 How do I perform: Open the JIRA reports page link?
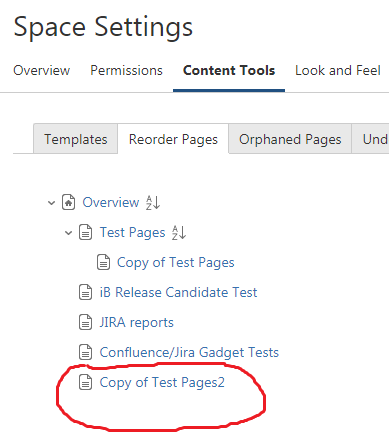click(137, 323)
